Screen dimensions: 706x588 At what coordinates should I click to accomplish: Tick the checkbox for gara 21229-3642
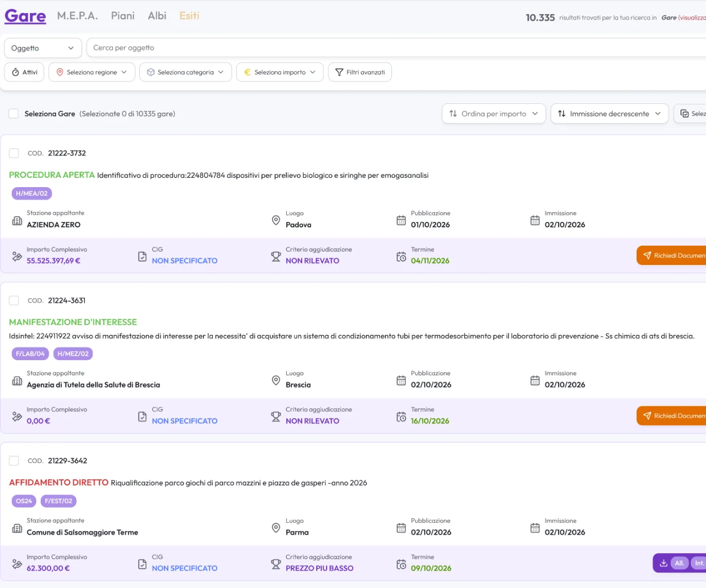(x=14, y=461)
